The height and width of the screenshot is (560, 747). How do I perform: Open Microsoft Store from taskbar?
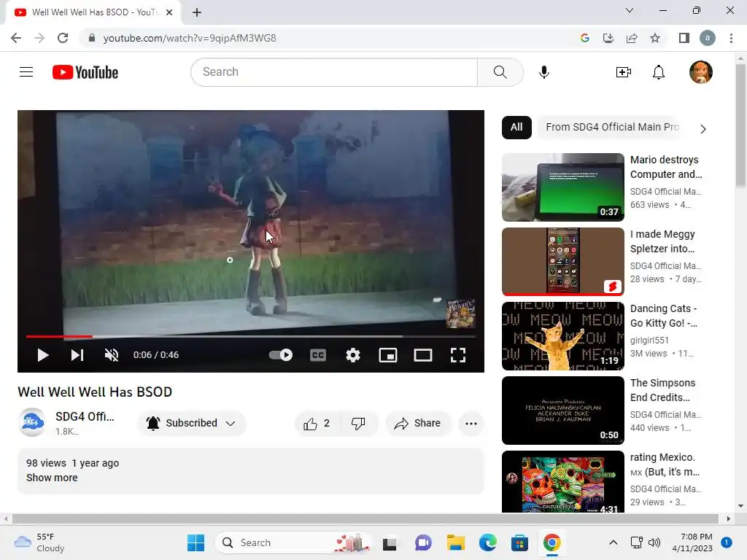point(519,542)
